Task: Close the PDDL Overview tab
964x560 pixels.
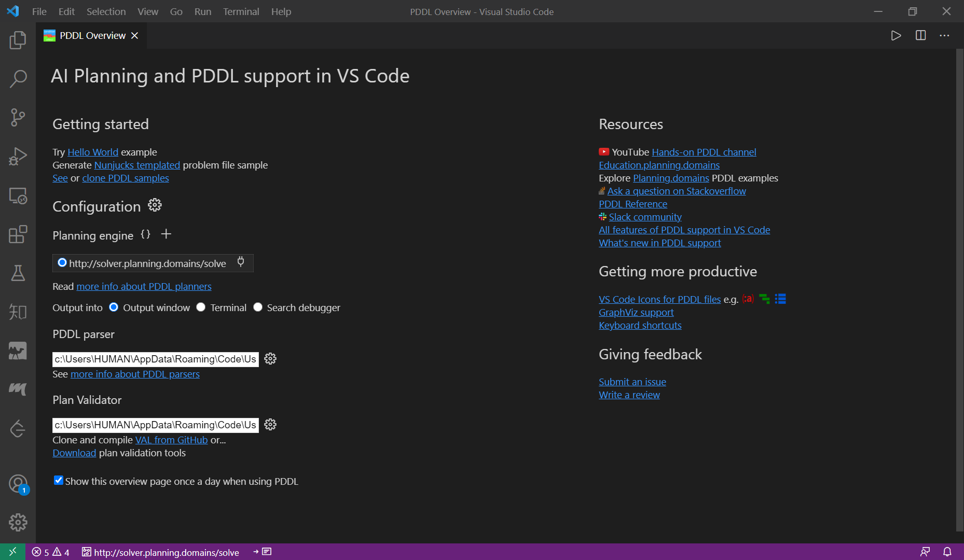Action: tap(135, 35)
